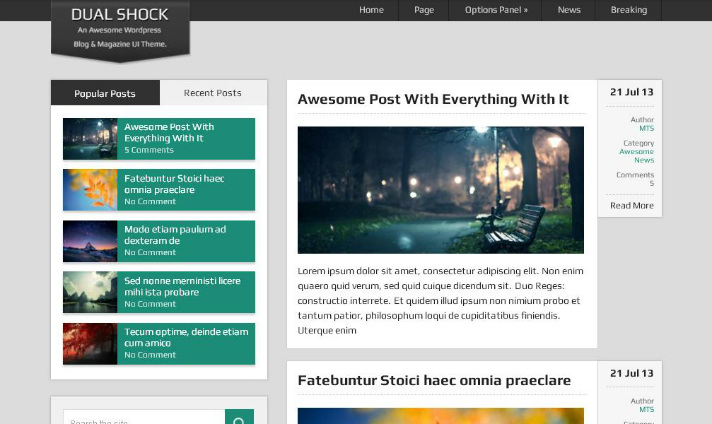Switch to the Recent Posts tab
The height and width of the screenshot is (424, 712).
point(213,93)
